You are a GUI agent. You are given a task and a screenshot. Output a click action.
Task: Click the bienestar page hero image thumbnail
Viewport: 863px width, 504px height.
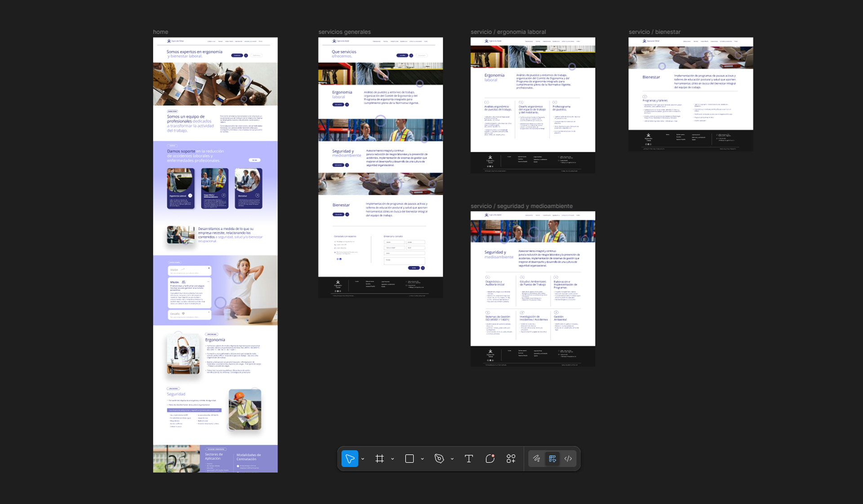pos(690,57)
